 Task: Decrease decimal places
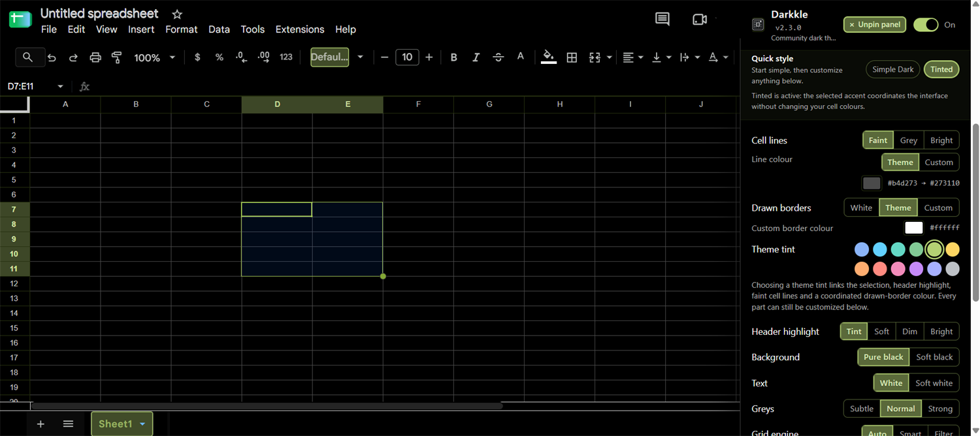[241, 57]
